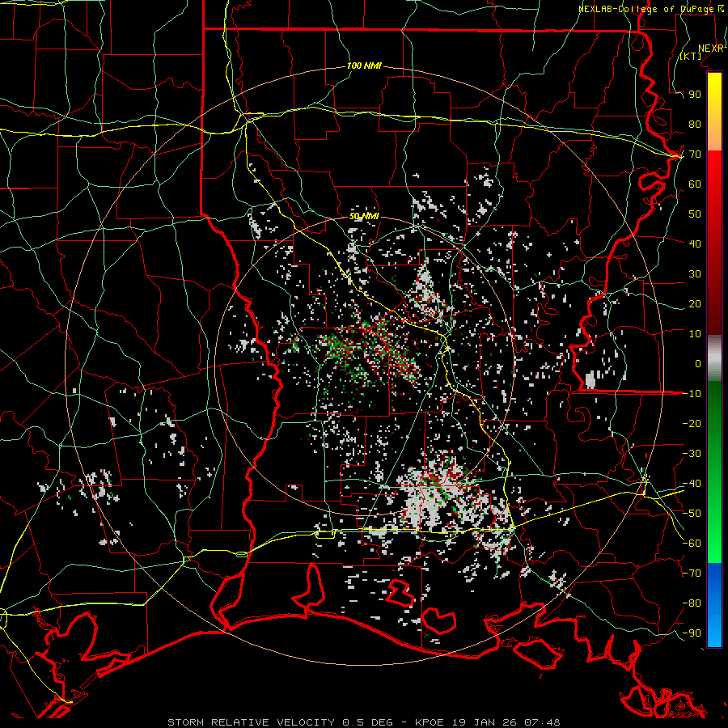This screenshot has width=728, height=728.
Task: Click the -20 value on the color scale
Action: 692,424
